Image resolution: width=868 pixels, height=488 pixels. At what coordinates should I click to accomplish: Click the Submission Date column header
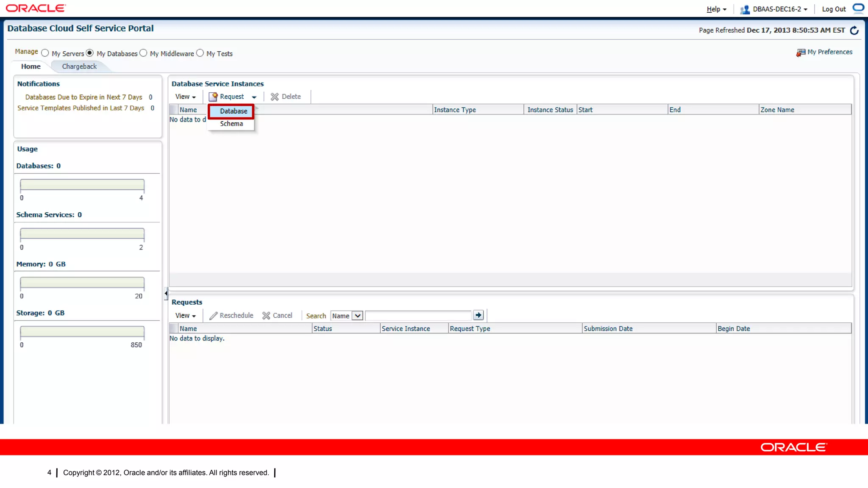coord(649,329)
